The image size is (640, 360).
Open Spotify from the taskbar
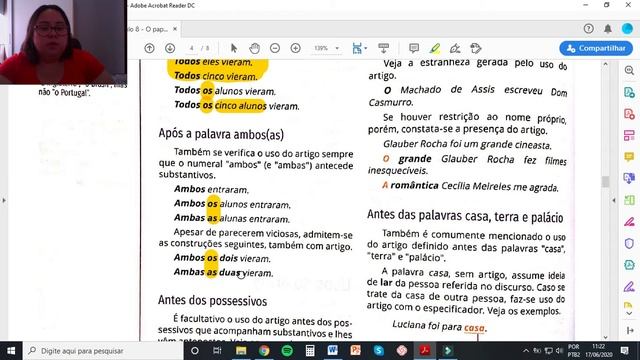click(287, 351)
